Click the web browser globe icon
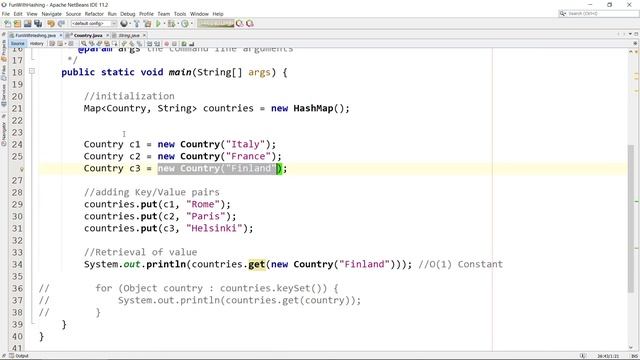The width and height of the screenshot is (640, 360). pos(124,24)
